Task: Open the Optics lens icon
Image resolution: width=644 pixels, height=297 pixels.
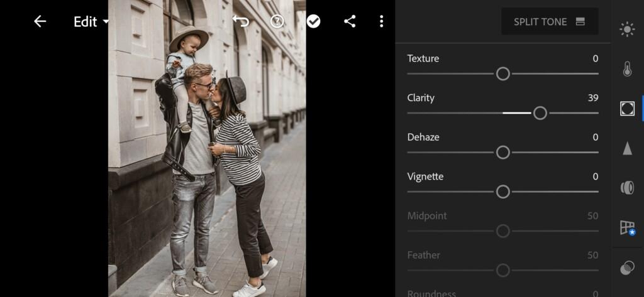Action: 627,188
